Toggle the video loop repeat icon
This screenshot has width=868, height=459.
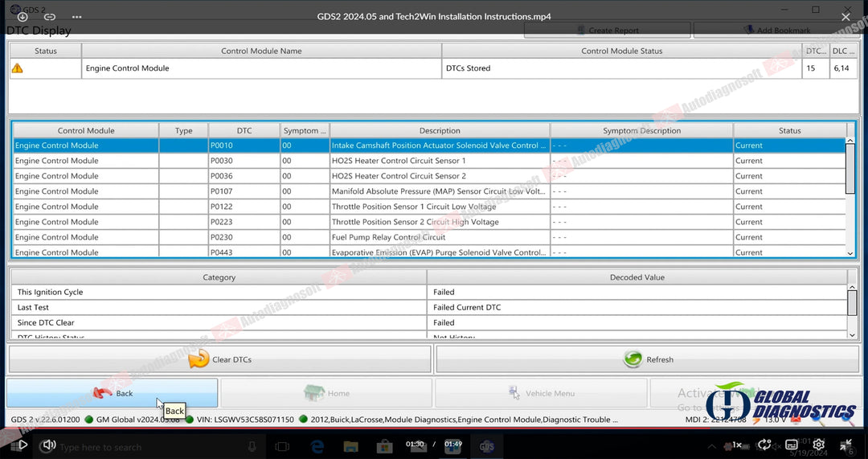click(764, 445)
